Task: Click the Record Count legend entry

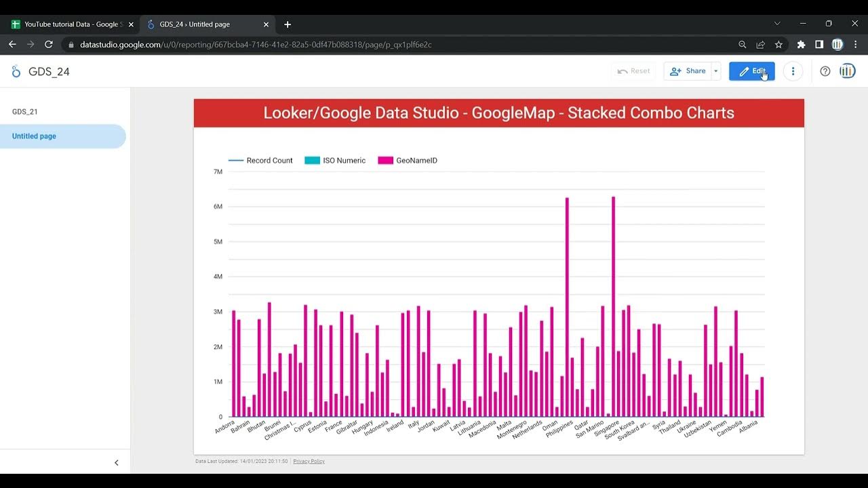Action: tap(261, 161)
